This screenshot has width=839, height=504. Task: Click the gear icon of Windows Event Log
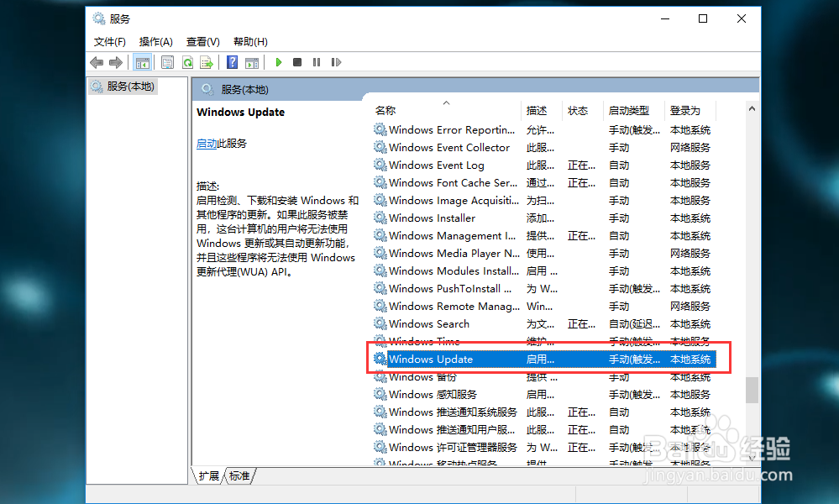coord(380,165)
